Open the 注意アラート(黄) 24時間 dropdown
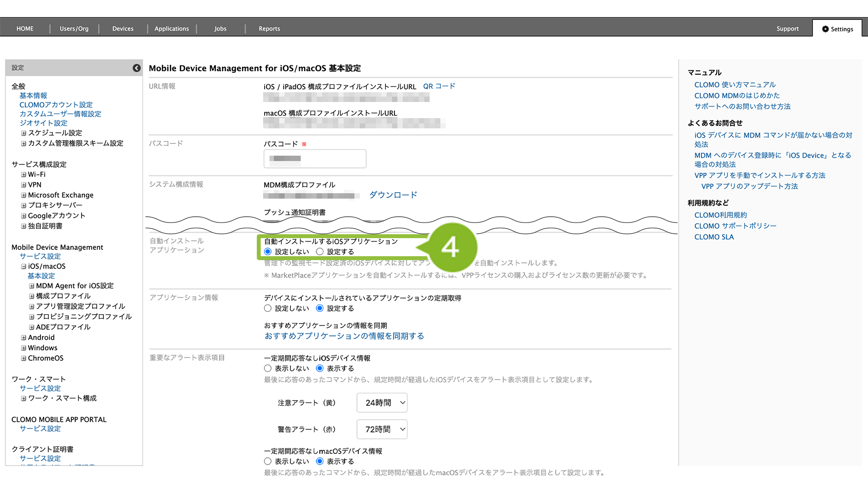The height and width of the screenshot is (488, 868). coord(382,403)
